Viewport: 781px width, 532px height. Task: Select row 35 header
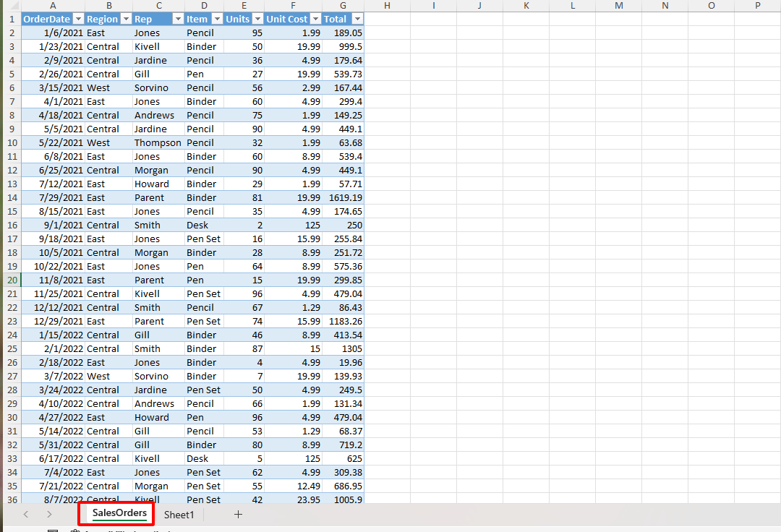(12, 486)
